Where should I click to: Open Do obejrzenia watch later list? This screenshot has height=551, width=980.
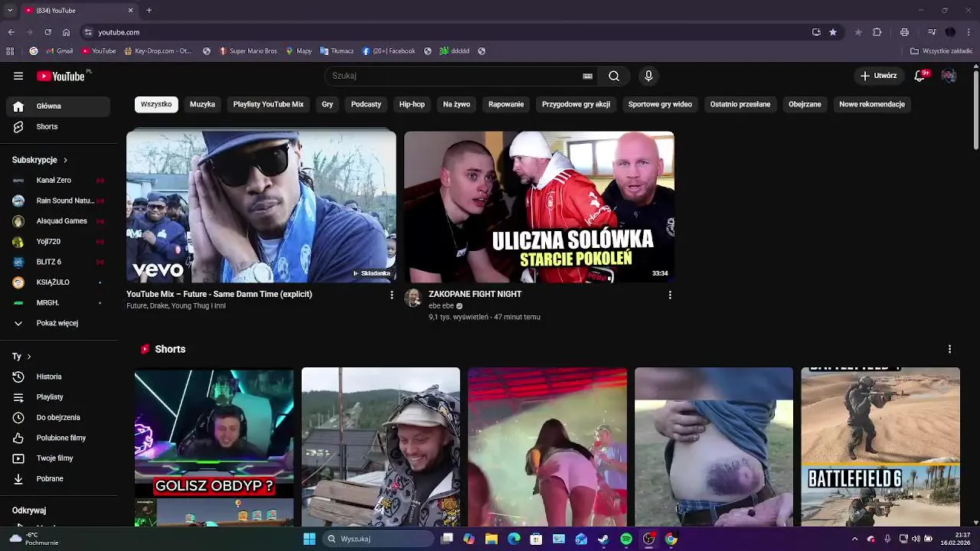coord(58,417)
